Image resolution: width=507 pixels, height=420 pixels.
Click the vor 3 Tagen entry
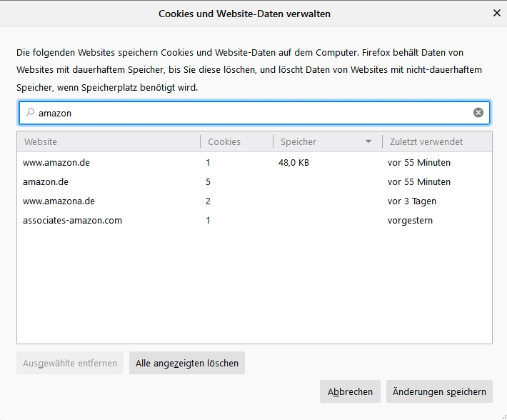pos(412,201)
